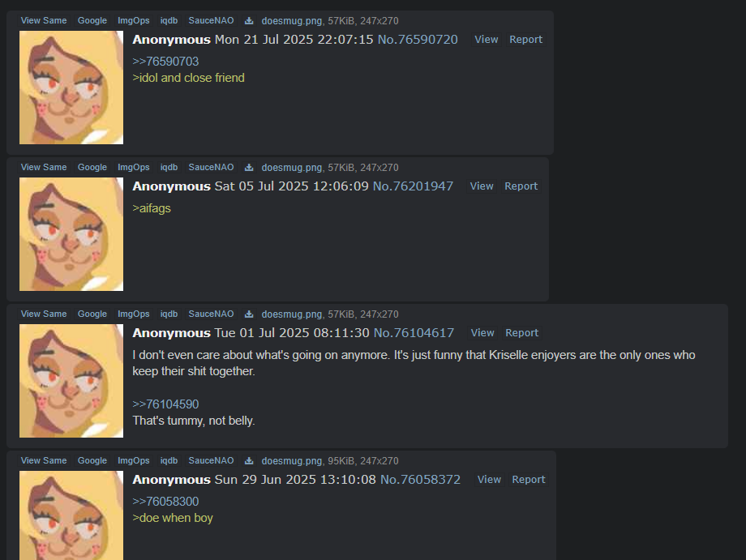Click iqdb on the 08:11:30 post
Screen dimensions: 746x560
(169, 314)
